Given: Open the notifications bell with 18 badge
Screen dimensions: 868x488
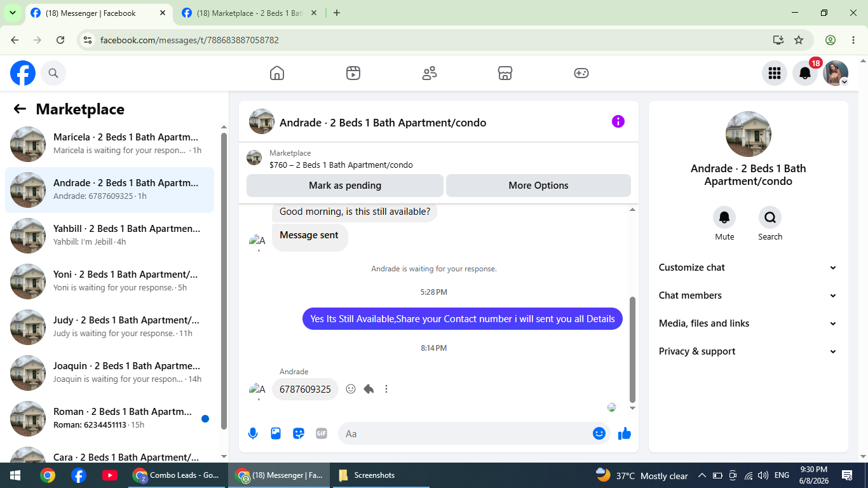Looking at the screenshot, I should click(805, 73).
